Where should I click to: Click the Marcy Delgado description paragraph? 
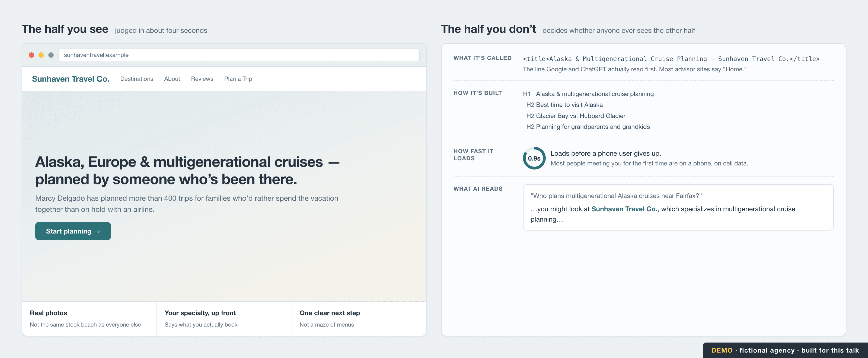tap(187, 204)
